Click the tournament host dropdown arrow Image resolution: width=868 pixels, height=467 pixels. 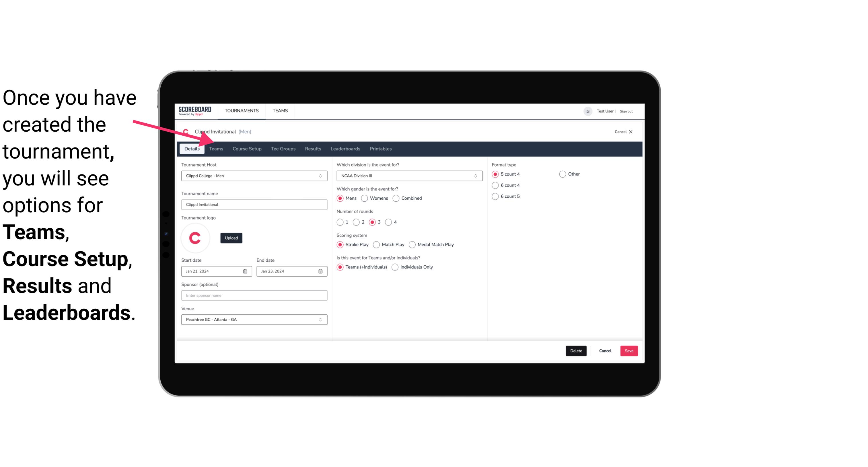(321, 176)
